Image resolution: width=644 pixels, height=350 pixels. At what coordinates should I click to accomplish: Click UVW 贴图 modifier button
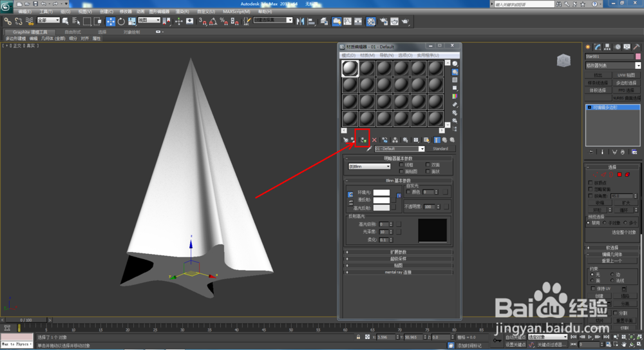tap(626, 75)
